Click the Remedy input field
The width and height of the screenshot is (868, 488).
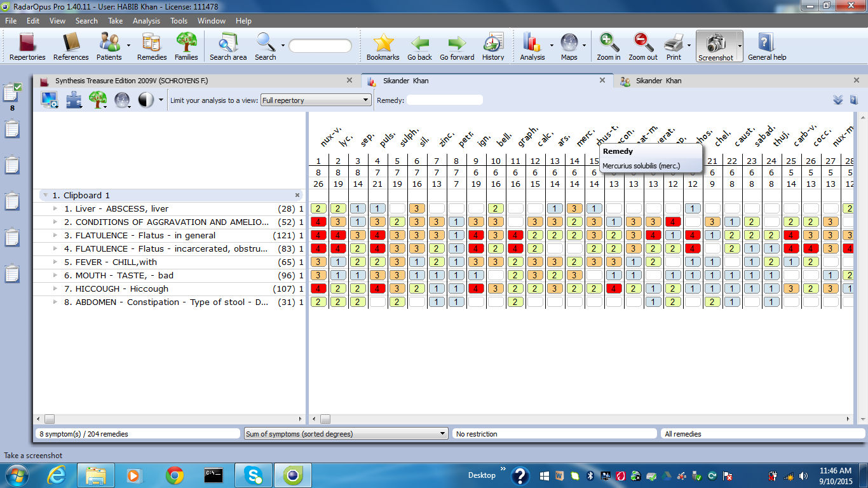pos(444,100)
